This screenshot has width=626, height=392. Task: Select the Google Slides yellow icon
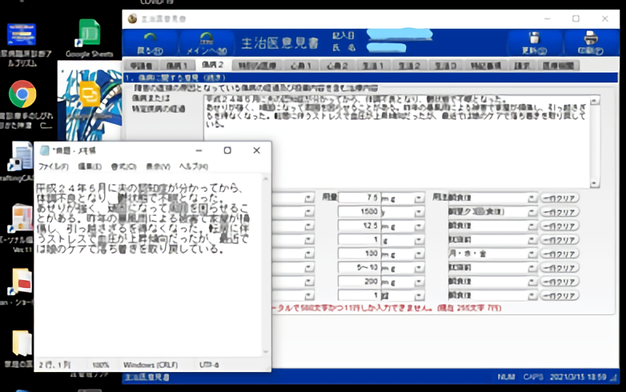click(x=90, y=94)
